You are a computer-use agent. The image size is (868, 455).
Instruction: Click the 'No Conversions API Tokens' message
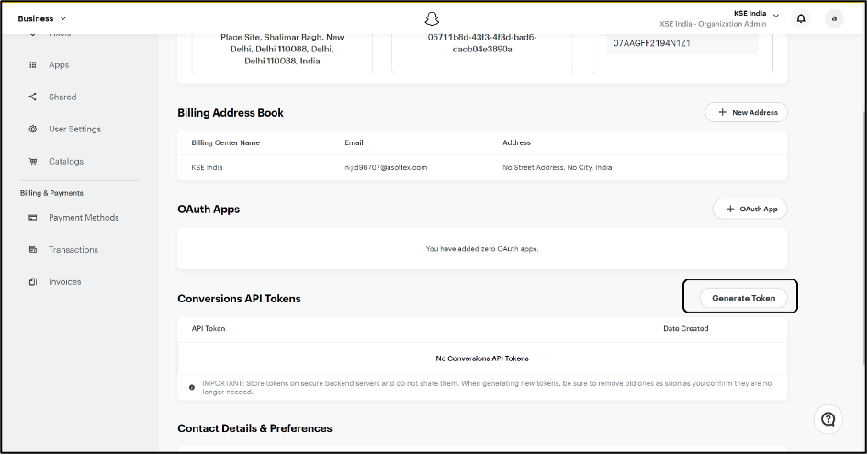pos(482,358)
